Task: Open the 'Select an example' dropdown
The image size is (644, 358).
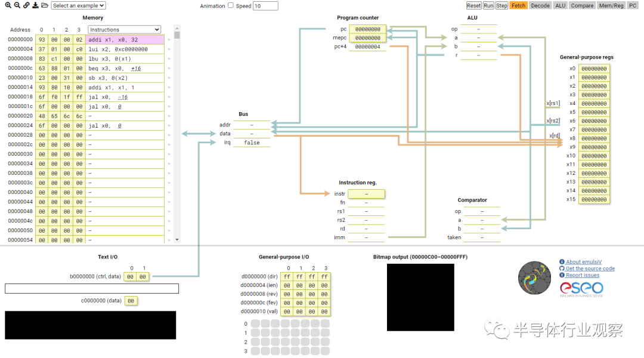Action: tap(78, 5)
